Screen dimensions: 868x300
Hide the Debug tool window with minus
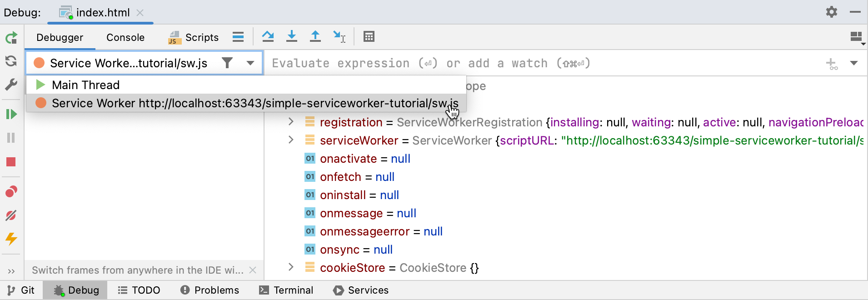[x=855, y=12]
